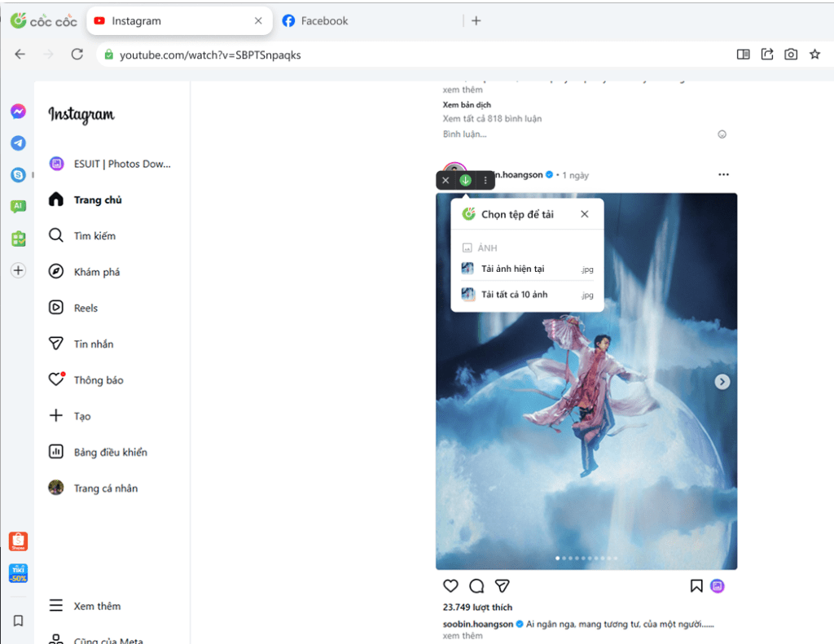The width and height of the screenshot is (834, 644).
Task: Share post using paper plane icon
Action: [503, 585]
